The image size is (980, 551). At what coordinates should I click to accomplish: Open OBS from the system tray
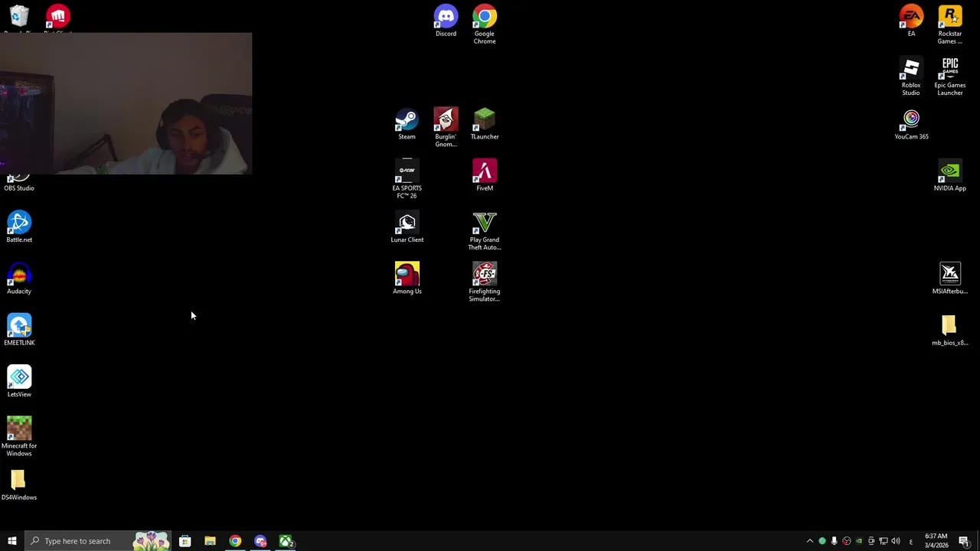coord(847,541)
